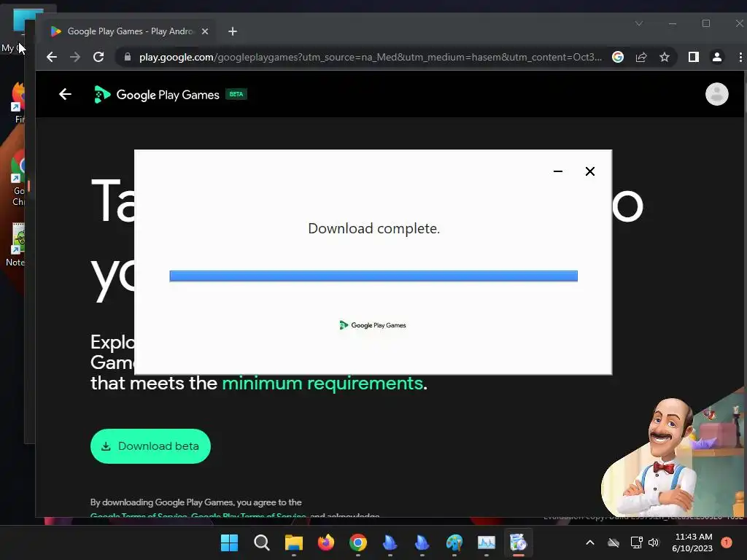Open a new Chrome tab

coord(233,31)
